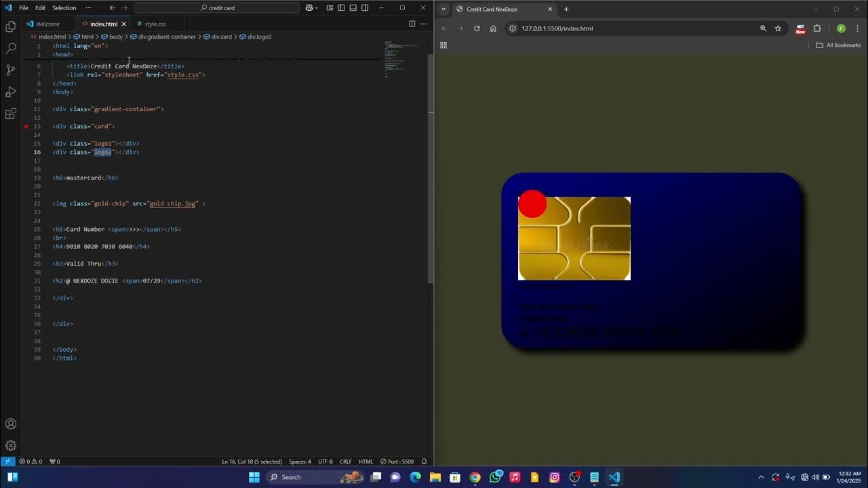Open the All Bookmarks folder

[x=838, y=45]
